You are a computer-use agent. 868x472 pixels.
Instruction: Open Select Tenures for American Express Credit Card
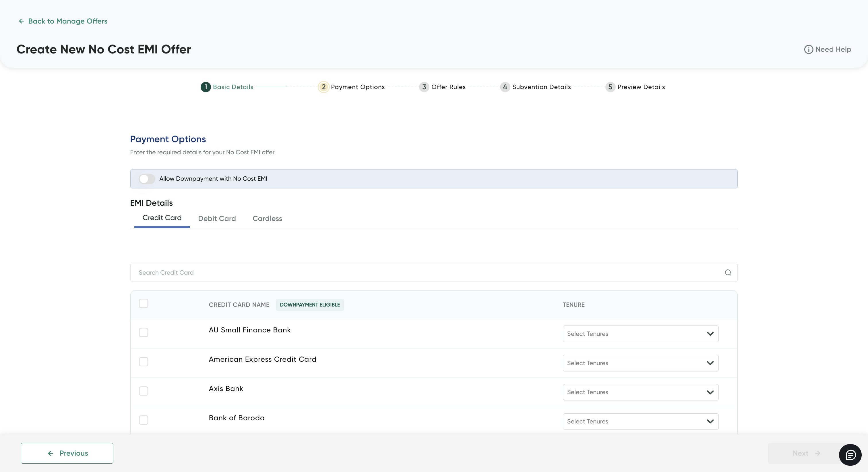tap(641, 363)
